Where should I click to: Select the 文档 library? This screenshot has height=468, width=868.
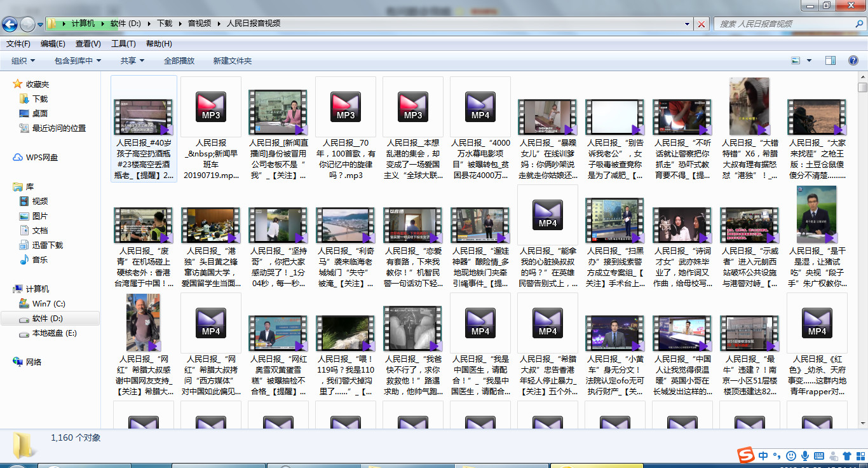point(40,231)
